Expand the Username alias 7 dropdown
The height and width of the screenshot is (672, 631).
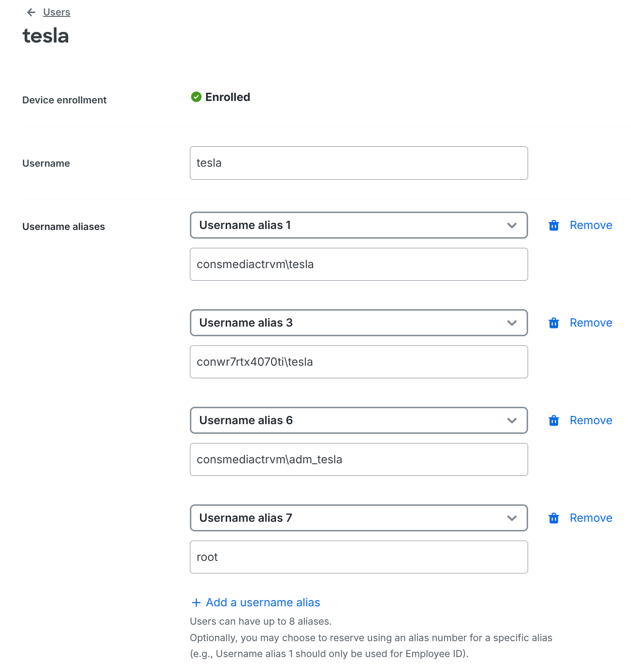point(359,518)
